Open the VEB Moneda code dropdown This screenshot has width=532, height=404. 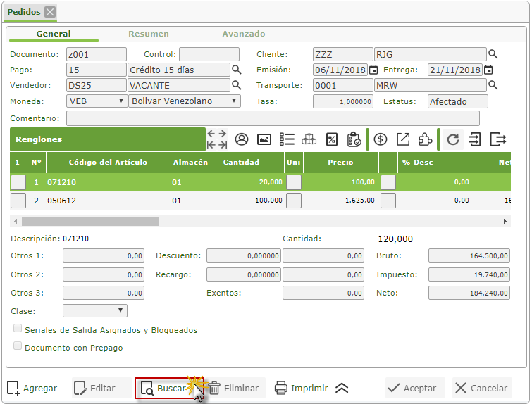point(97,101)
